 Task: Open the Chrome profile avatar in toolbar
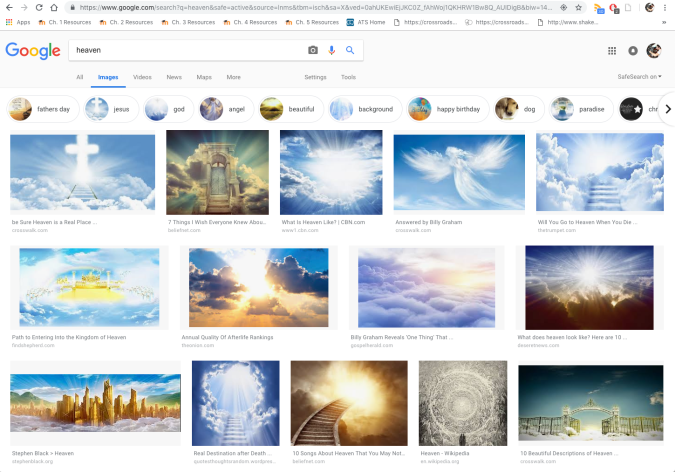click(x=650, y=7)
